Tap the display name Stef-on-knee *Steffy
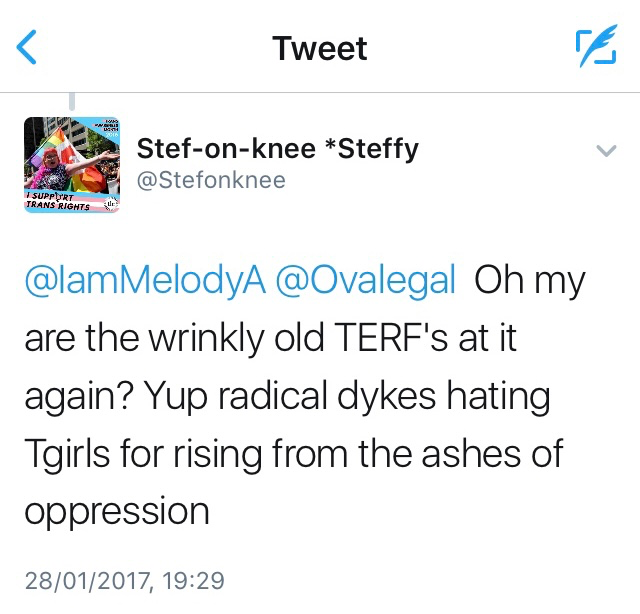This screenshot has height=614, width=640. click(x=277, y=149)
